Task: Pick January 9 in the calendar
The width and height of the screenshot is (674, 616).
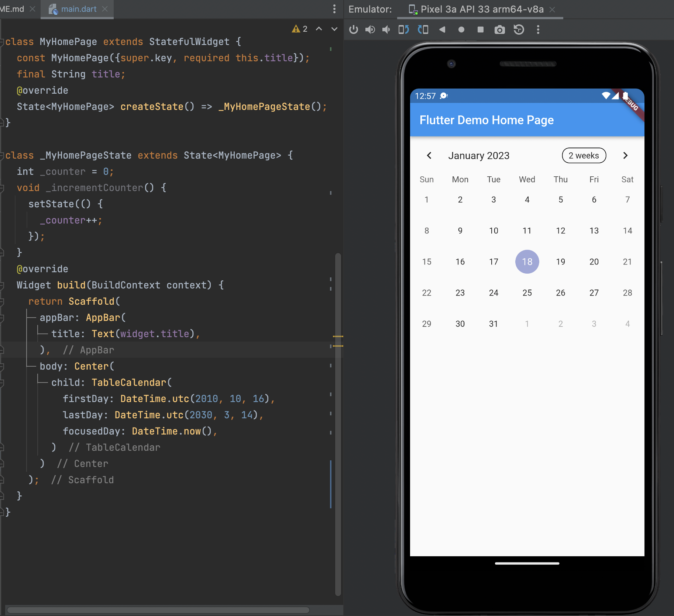Action: [x=460, y=231]
